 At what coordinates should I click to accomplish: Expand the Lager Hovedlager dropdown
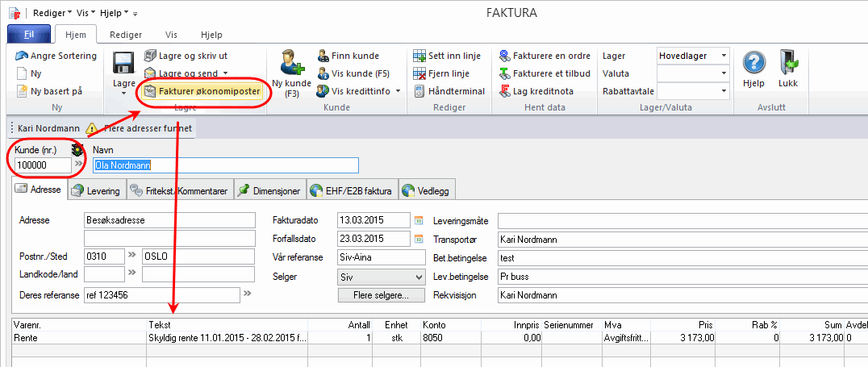tap(724, 56)
